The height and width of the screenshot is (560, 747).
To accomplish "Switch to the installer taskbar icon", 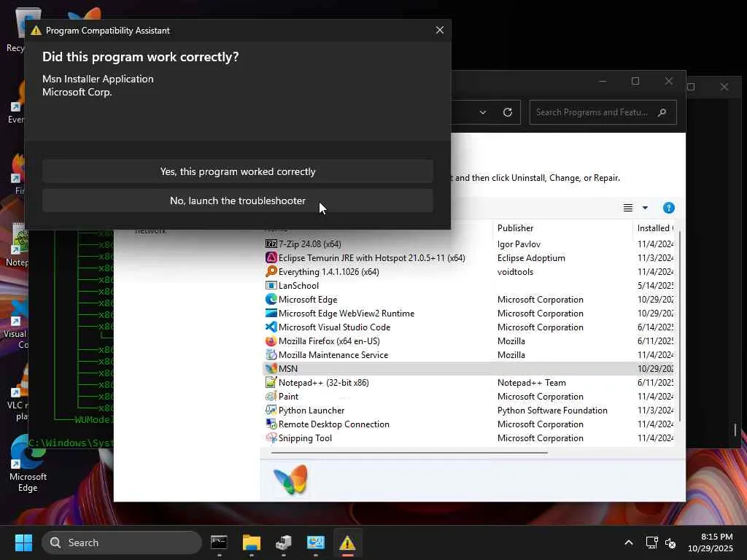I will (x=284, y=542).
